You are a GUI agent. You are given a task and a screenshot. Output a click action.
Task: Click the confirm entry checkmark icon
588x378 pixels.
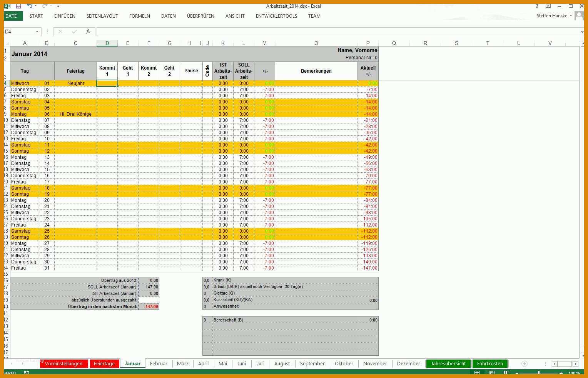(x=74, y=32)
